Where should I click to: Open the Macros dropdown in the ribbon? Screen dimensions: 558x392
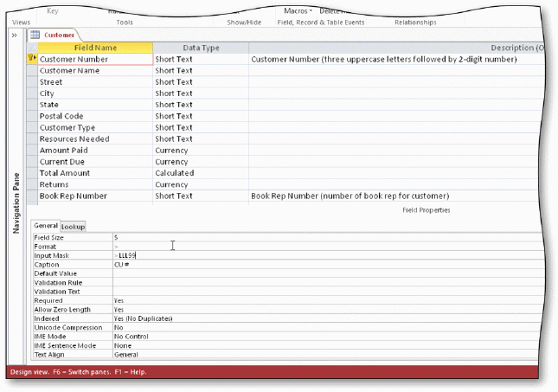[x=298, y=11]
